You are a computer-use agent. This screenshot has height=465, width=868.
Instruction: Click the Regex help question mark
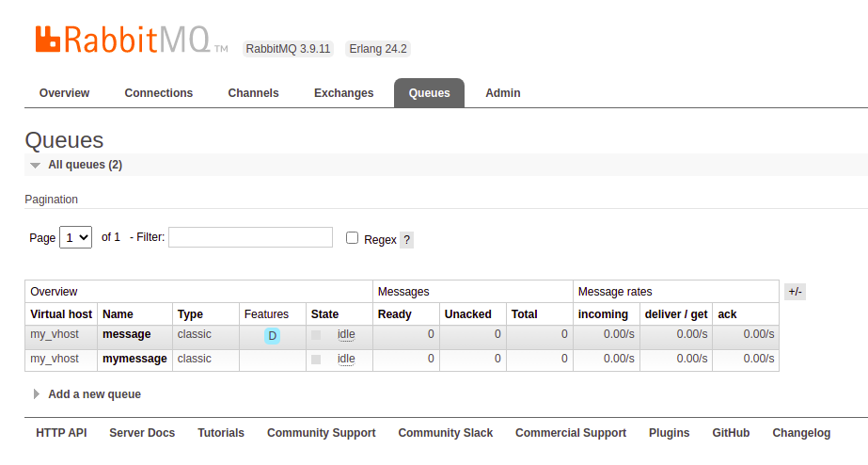click(x=407, y=240)
